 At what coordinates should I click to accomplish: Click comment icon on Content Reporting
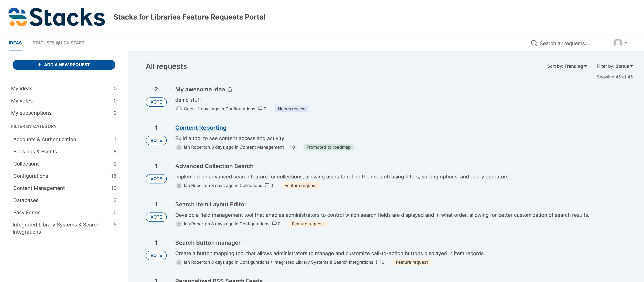[x=288, y=147]
